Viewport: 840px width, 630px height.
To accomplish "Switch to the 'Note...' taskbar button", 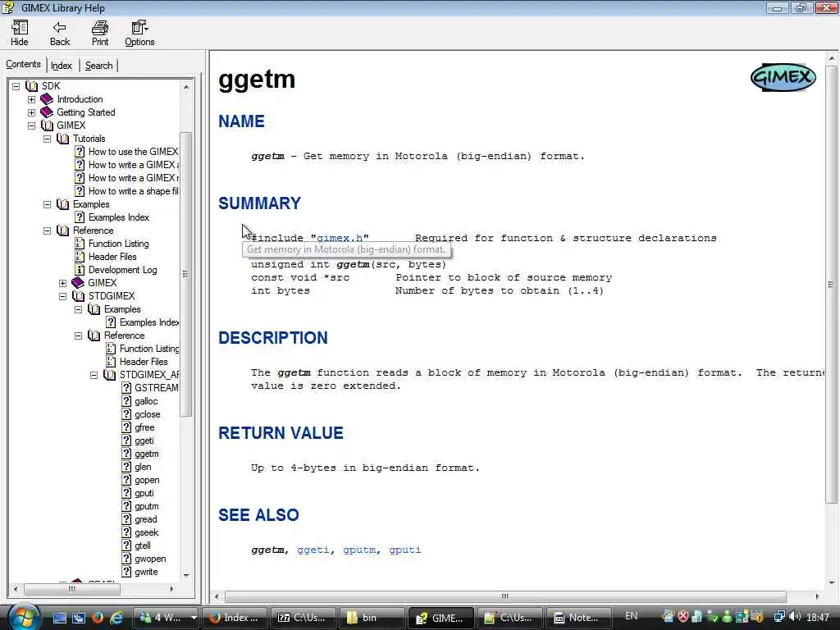I will click(577, 618).
